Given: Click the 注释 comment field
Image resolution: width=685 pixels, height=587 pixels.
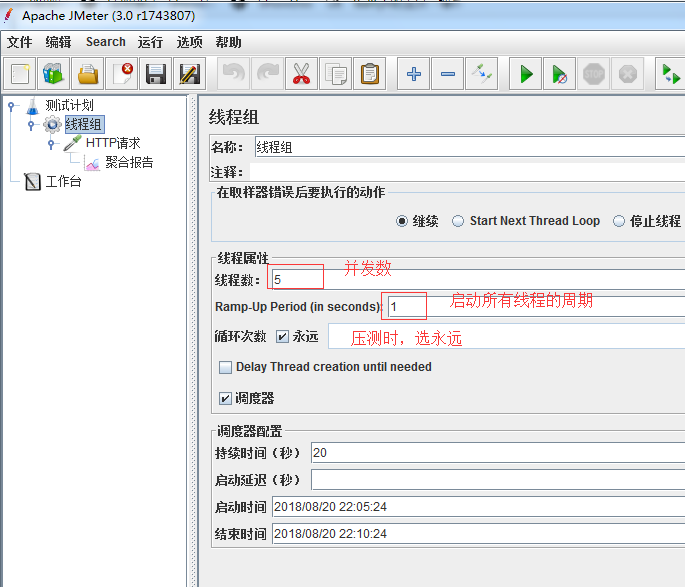Looking at the screenshot, I should [x=467, y=172].
